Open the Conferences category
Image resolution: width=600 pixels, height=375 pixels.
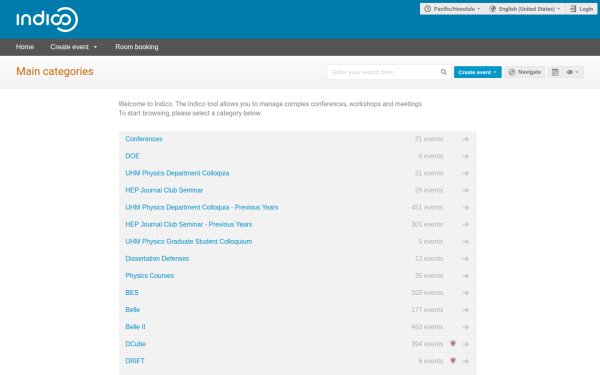click(x=144, y=139)
